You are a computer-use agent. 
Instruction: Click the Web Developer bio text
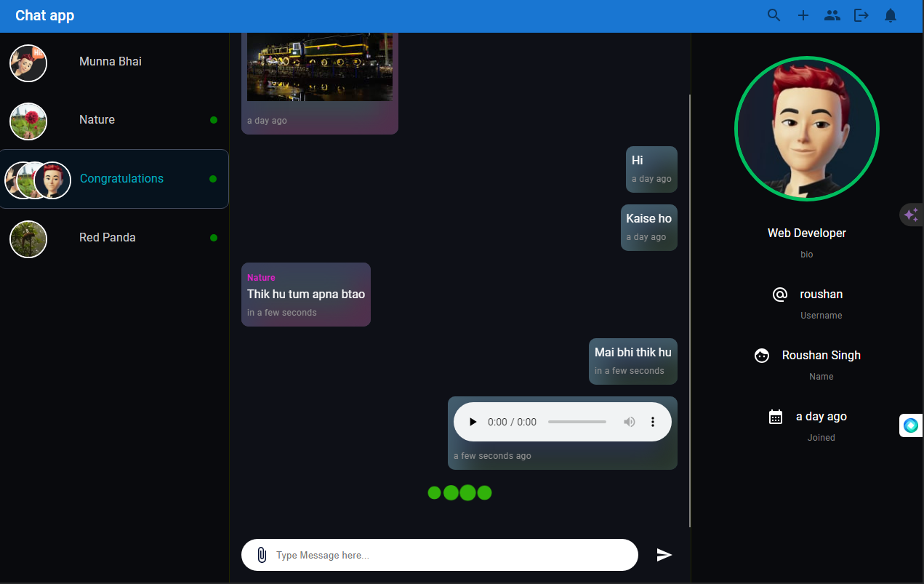[807, 233]
